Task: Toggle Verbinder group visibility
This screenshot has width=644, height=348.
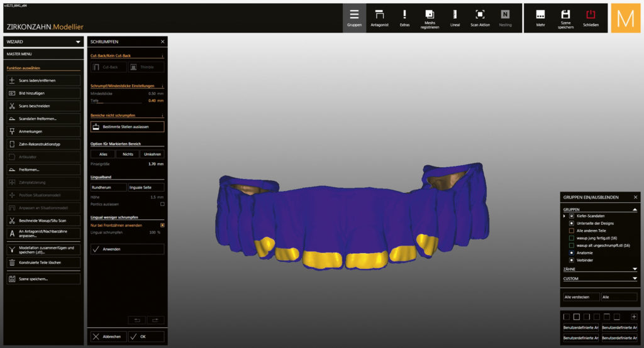Action: 571,260
